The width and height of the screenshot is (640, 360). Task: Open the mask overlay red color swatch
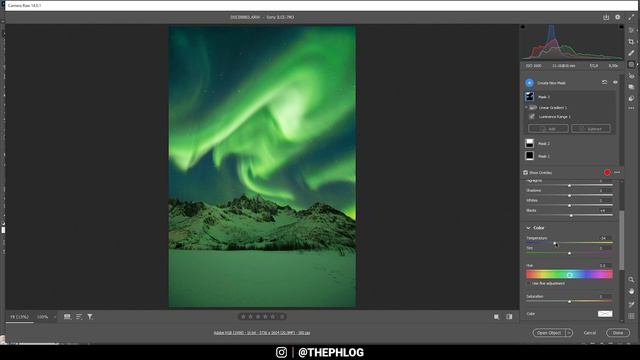point(607,173)
